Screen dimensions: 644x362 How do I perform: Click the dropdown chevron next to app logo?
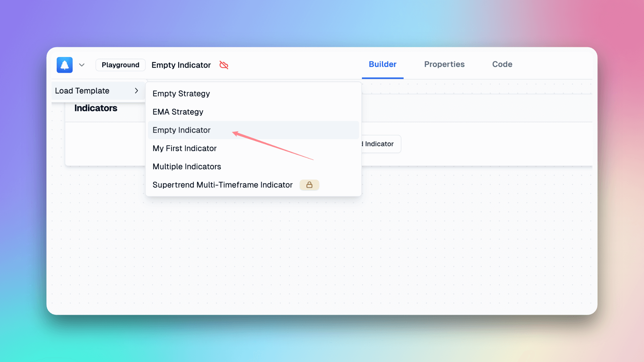[82, 65]
